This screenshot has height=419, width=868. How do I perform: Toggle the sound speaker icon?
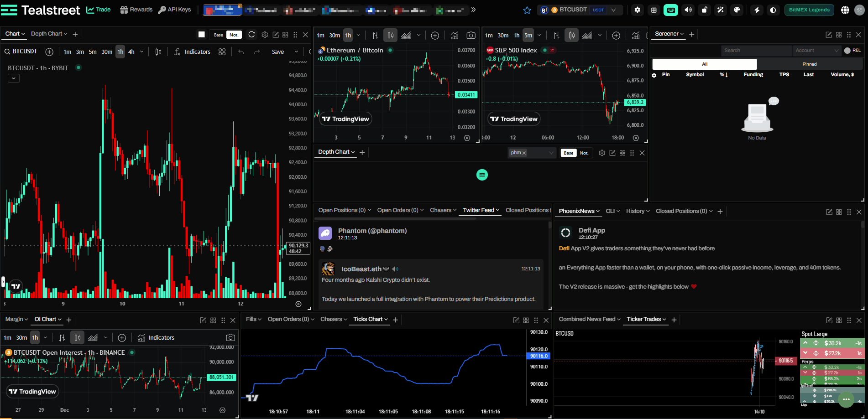pos(688,10)
